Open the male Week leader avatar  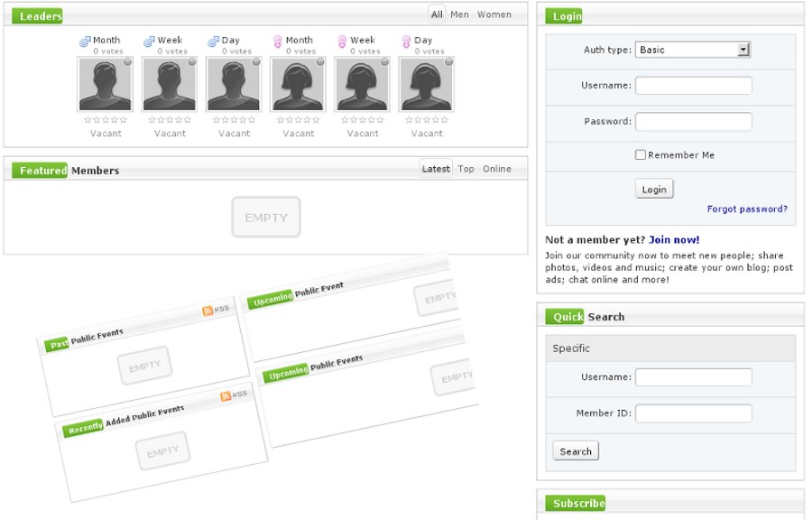coord(170,85)
